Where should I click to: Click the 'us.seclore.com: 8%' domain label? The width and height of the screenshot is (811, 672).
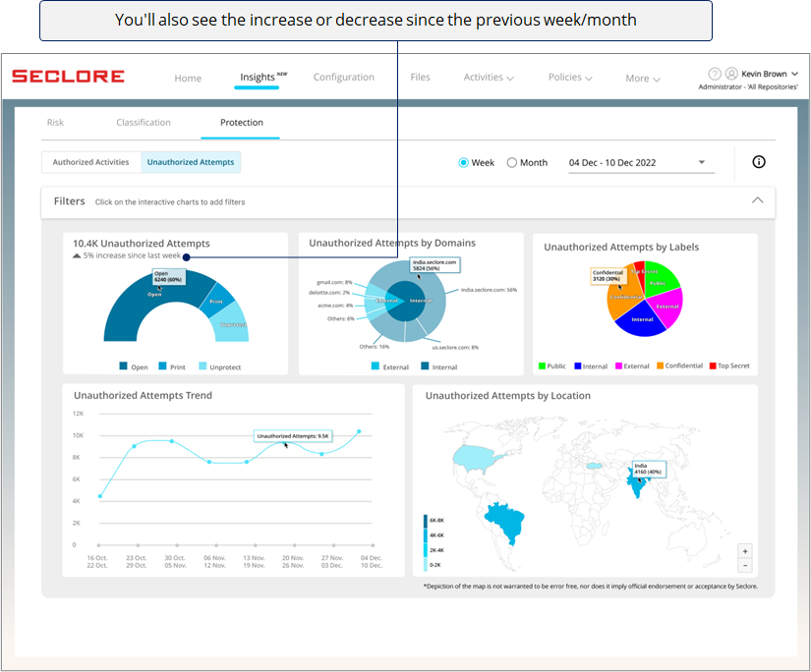click(455, 348)
